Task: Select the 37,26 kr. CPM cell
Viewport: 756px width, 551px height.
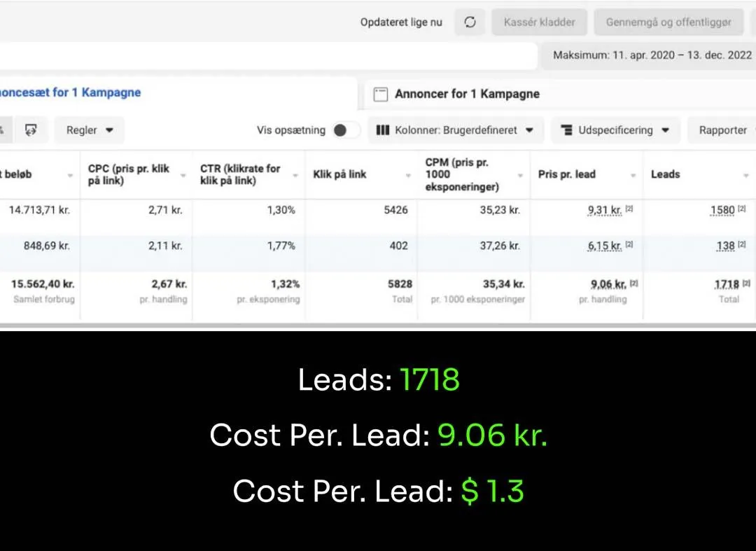Action: 500,246
